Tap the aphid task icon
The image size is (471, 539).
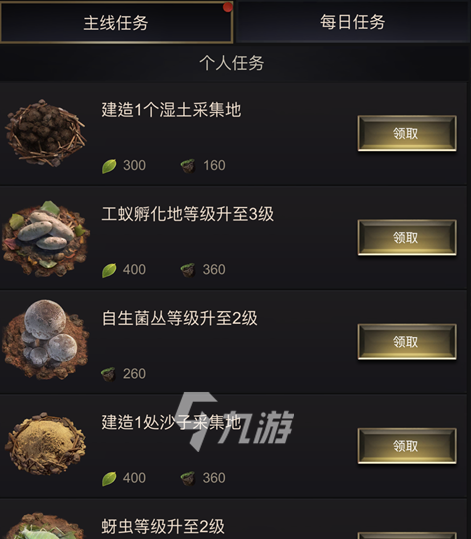pos(45,526)
